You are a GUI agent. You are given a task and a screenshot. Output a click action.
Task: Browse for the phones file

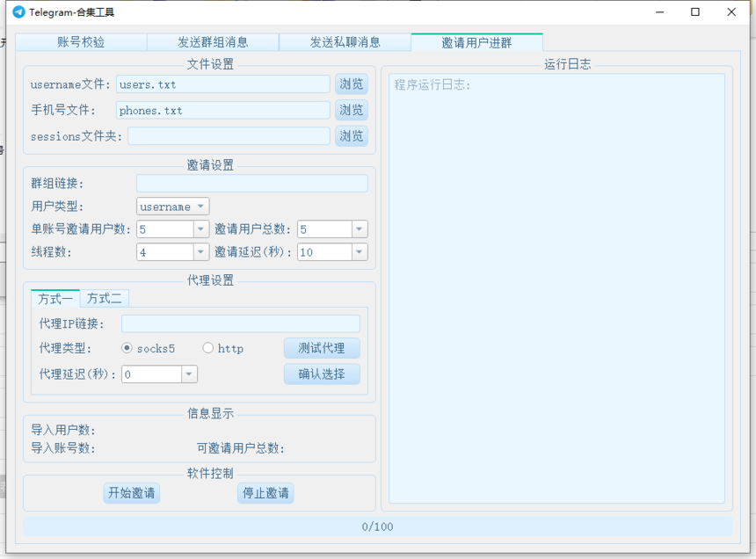click(x=352, y=110)
